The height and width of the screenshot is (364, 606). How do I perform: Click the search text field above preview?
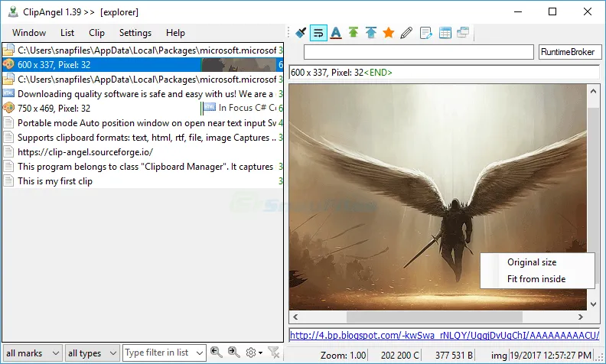[x=419, y=52]
